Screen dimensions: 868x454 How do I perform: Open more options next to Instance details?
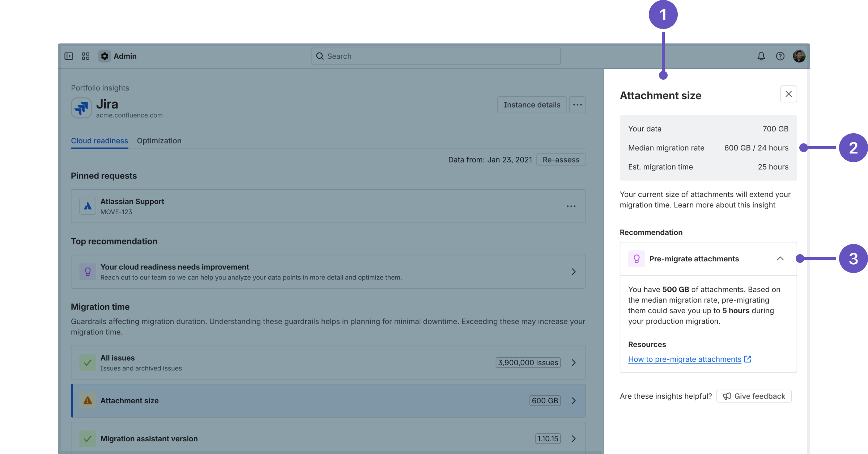click(578, 105)
